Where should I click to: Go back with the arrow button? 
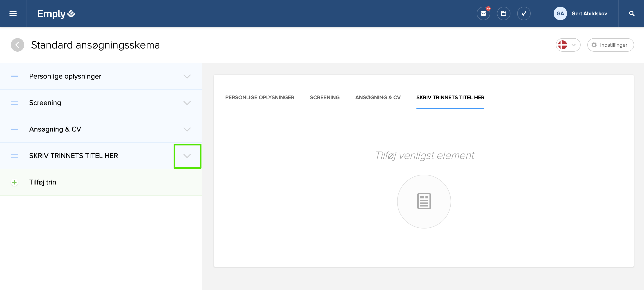pos(17,45)
